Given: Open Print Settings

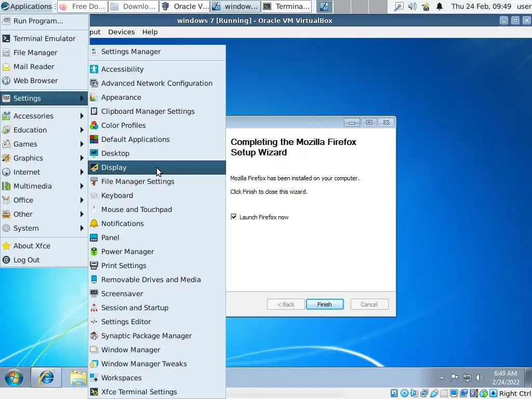Looking at the screenshot, I should pos(157,265).
